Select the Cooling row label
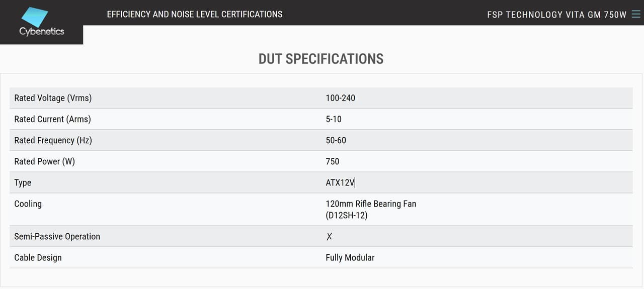 pos(28,204)
